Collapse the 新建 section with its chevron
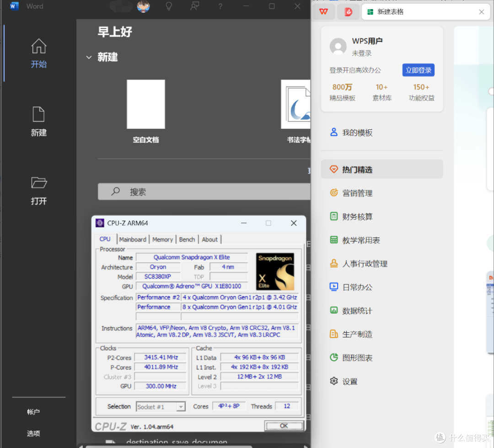Viewport: 494px width, 448px height. 89,57
